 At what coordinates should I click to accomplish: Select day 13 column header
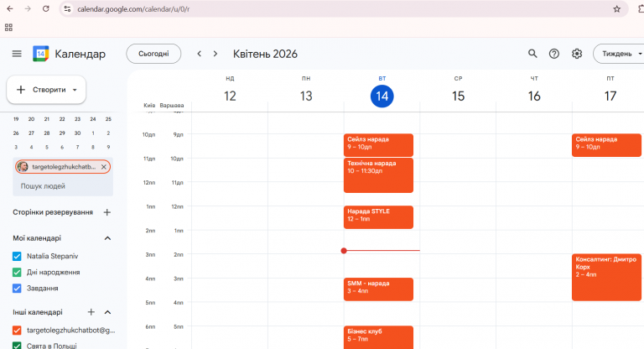tap(306, 96)
